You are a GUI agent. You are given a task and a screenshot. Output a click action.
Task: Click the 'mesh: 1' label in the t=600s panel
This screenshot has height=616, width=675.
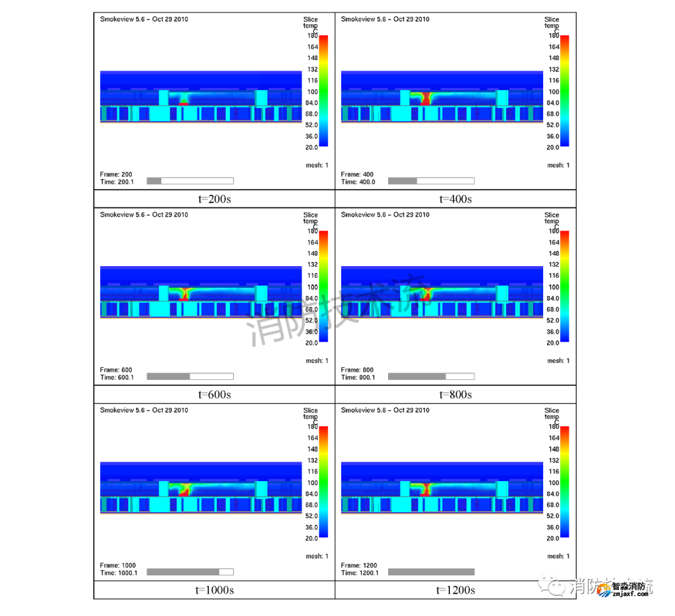tap(317, 360)
